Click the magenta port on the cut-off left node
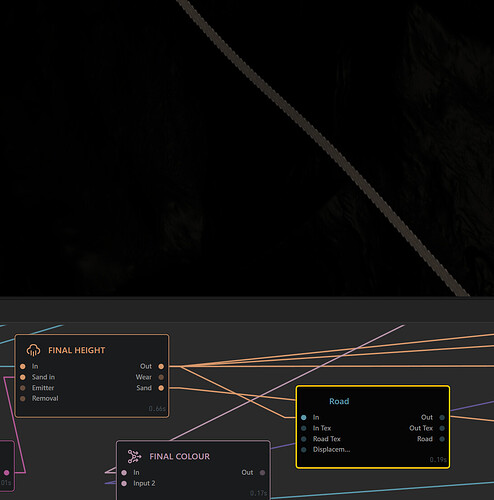Screen dimensions: 494x500 pyautogui.click(x=7, y=473)
